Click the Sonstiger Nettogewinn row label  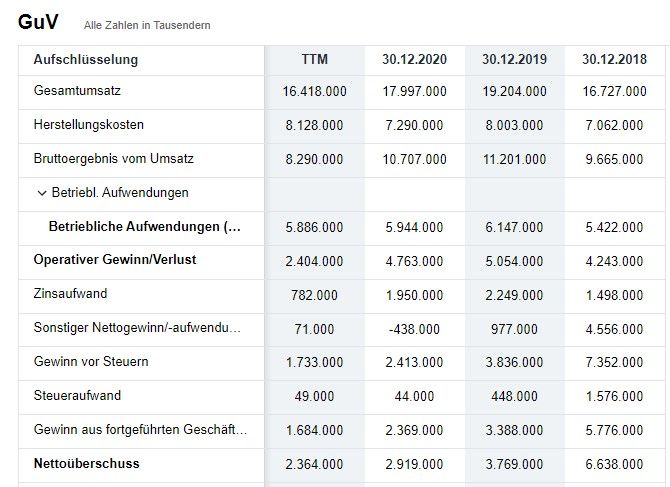137,328
